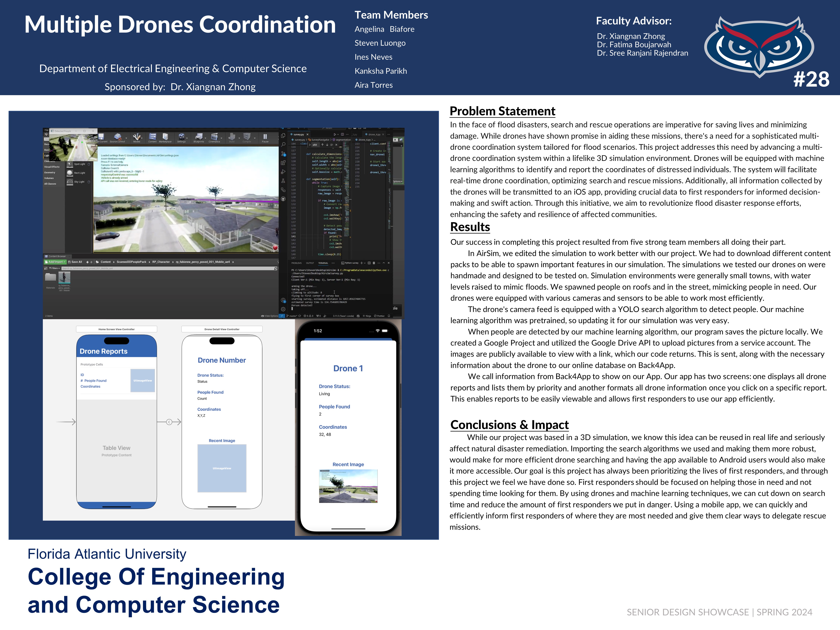Click the Cinematics clapperboard toolbar icon
This screenshot has width=840, height=630.
coord(214,137)
